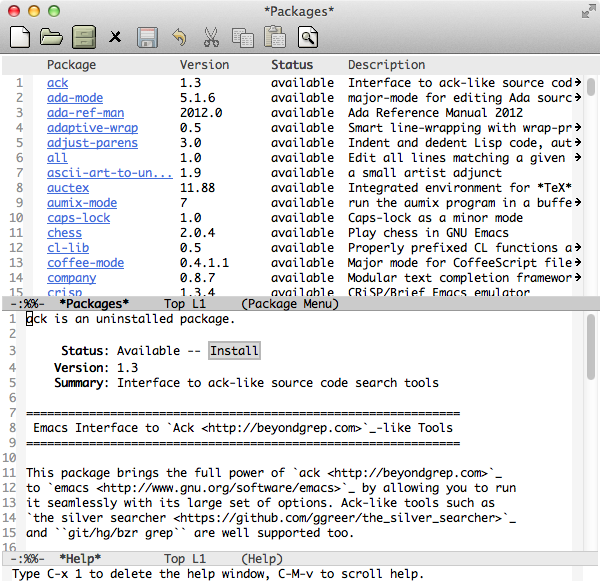Click 'Integrated environment for *TeX*' description
The height and width of the screenshot is (583, 600).
point(460,188)
